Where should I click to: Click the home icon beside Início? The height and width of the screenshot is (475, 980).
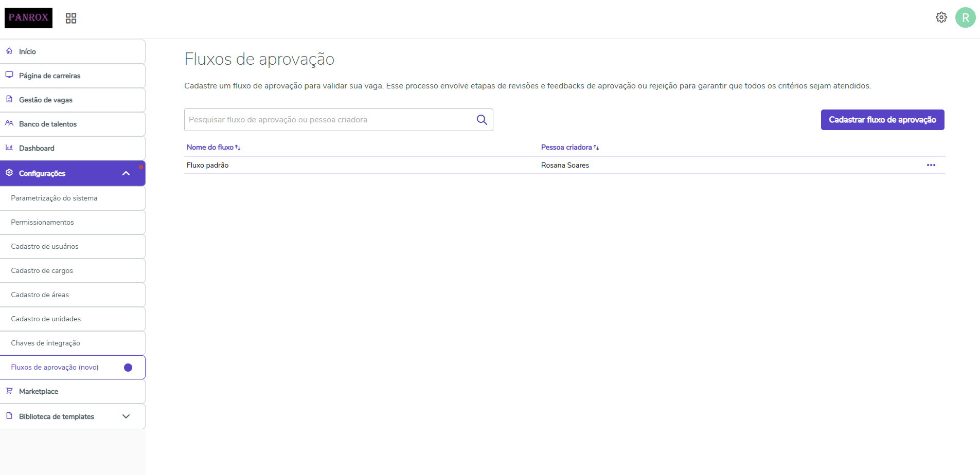point(9,51)
